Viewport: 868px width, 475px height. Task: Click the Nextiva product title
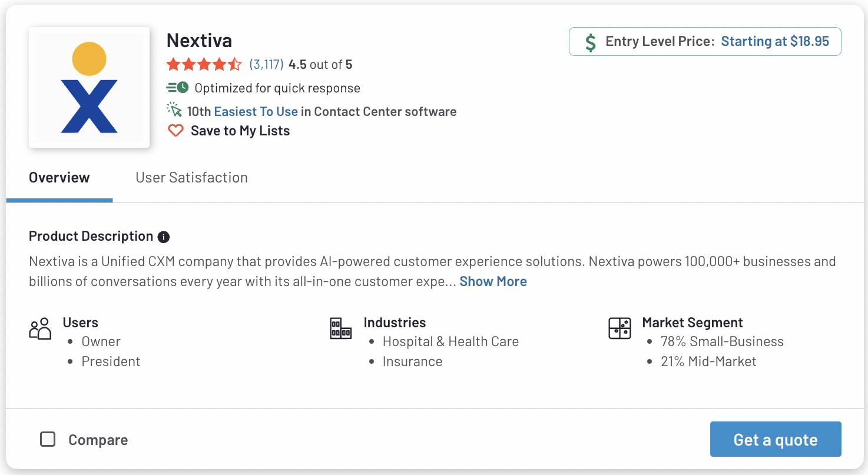pyautogui.click(x=199, y=41)
